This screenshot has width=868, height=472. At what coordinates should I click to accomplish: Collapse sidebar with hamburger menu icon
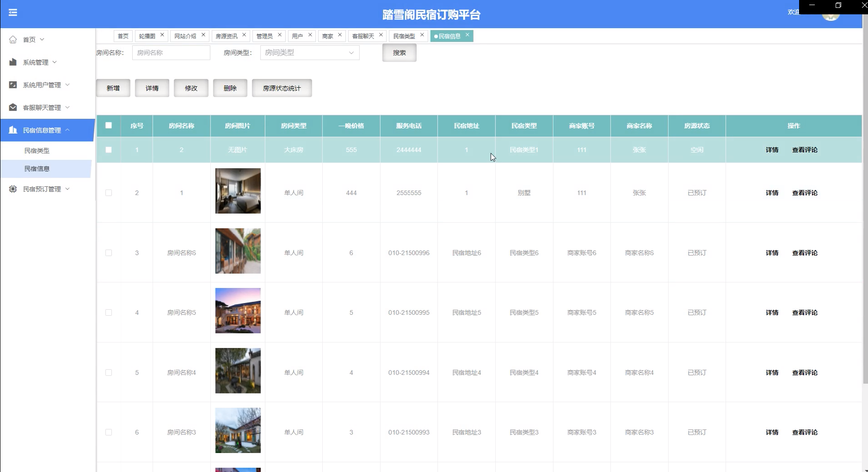pyautogui.click(x=13, y=12)
